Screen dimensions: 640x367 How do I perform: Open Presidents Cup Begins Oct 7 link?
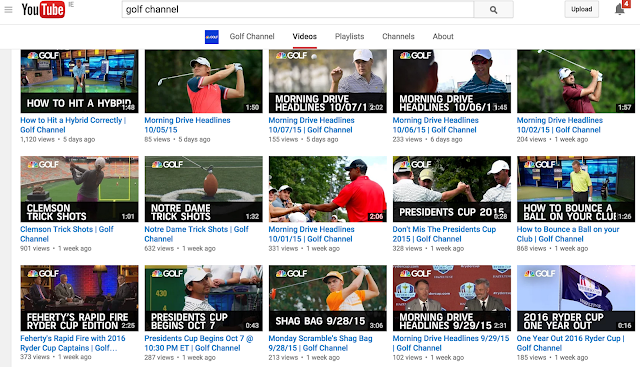199,343
